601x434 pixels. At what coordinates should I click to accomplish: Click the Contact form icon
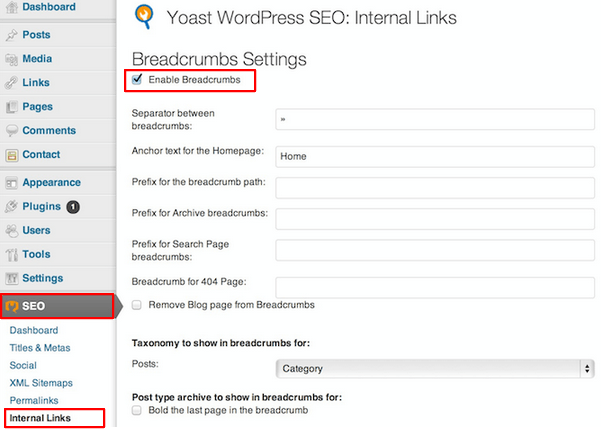[x=11, y=155]
